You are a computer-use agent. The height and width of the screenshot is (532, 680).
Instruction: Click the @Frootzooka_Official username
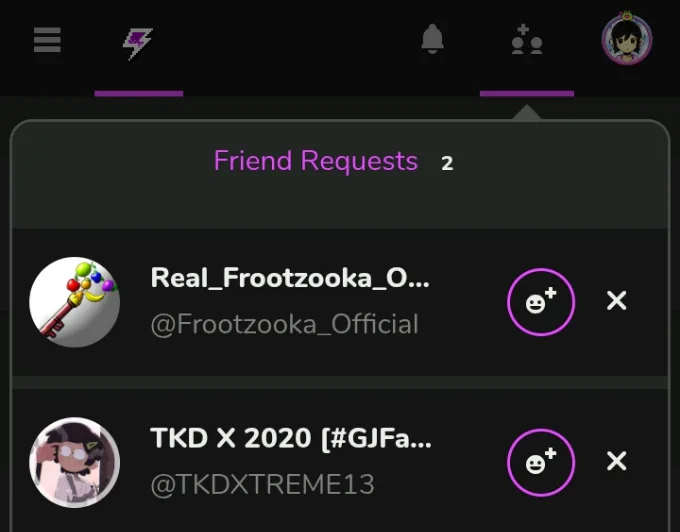click(x=284, y=325)
